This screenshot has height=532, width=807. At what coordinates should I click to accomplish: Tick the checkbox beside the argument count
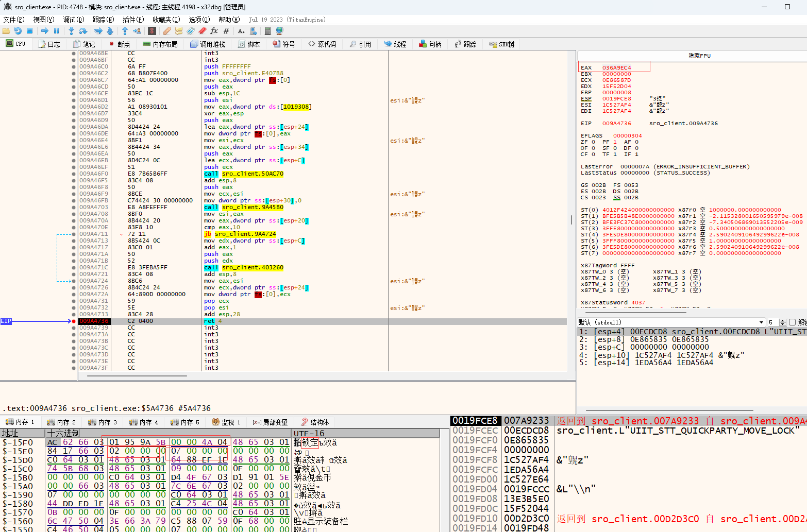(x=793, y=322)
